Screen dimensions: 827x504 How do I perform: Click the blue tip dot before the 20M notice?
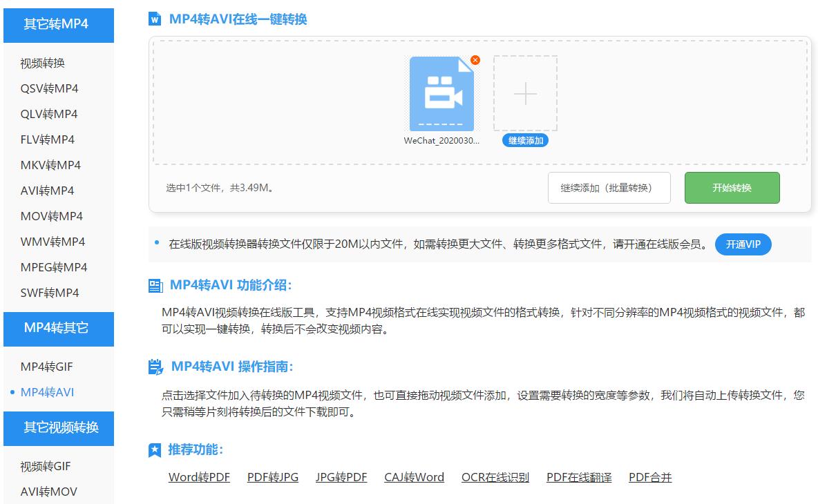(155, 244)
